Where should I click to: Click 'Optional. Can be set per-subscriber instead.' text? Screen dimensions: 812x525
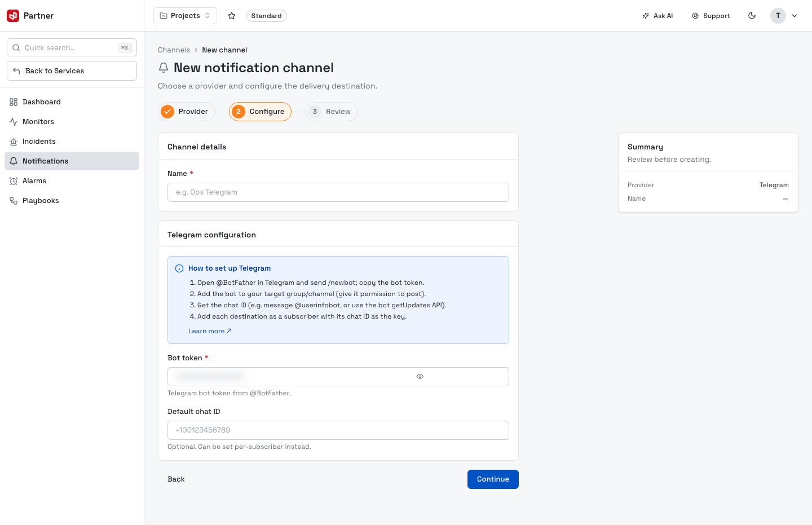(239, 447)
